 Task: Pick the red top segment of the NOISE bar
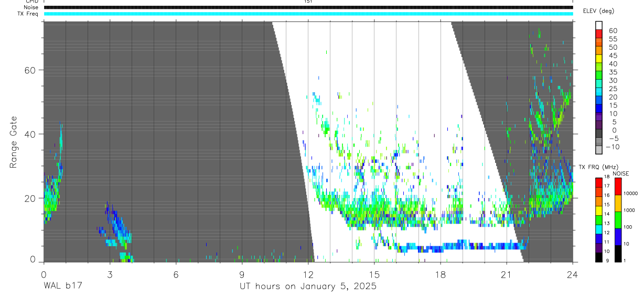tap(618, 186)
